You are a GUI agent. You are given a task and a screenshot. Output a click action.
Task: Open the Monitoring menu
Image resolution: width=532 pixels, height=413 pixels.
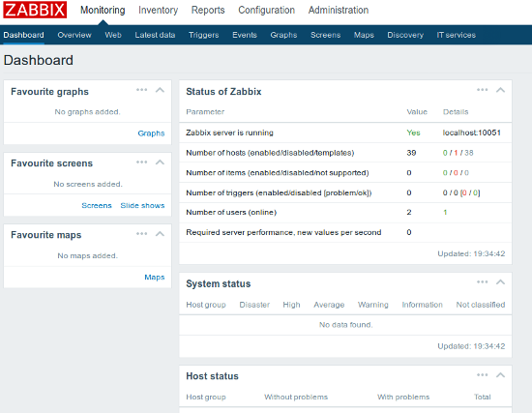point(103,11)
